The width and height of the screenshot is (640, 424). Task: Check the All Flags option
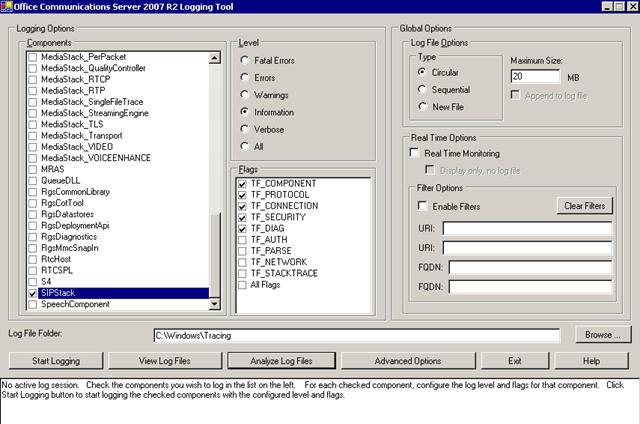point(242,285)
